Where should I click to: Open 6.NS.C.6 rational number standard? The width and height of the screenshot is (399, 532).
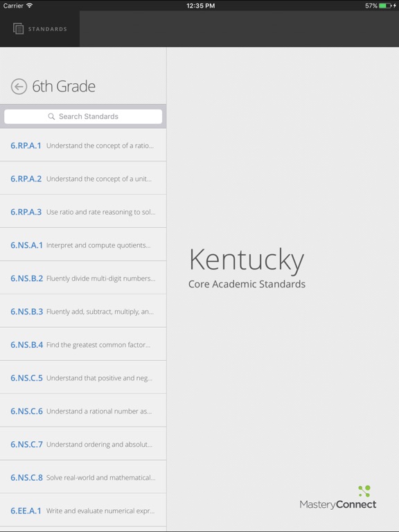(x=83, y=411)
